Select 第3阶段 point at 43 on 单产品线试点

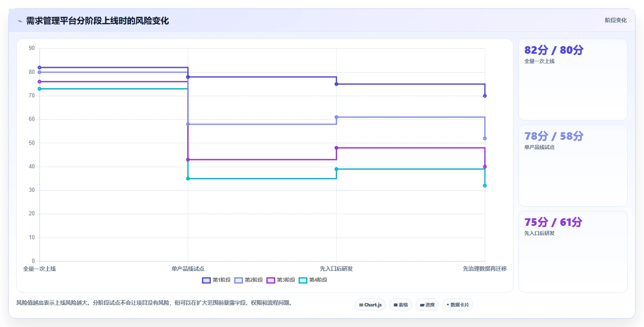tap(188, 160)
